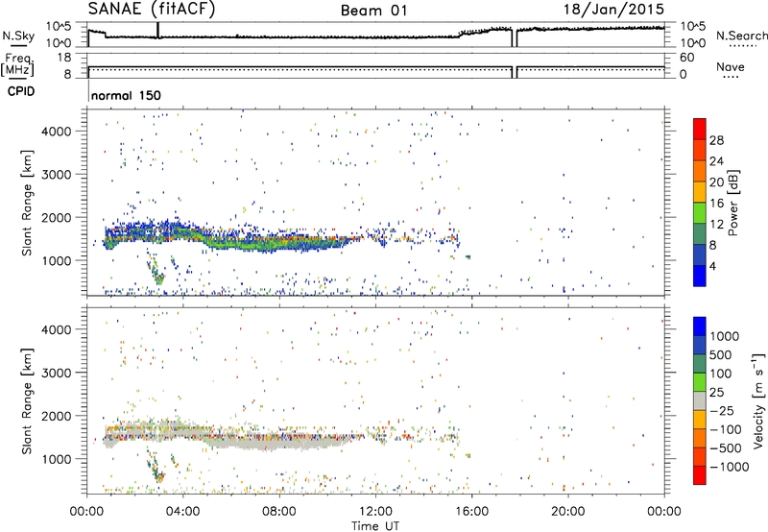Click the '60' Nave axis label

[686, 58]
